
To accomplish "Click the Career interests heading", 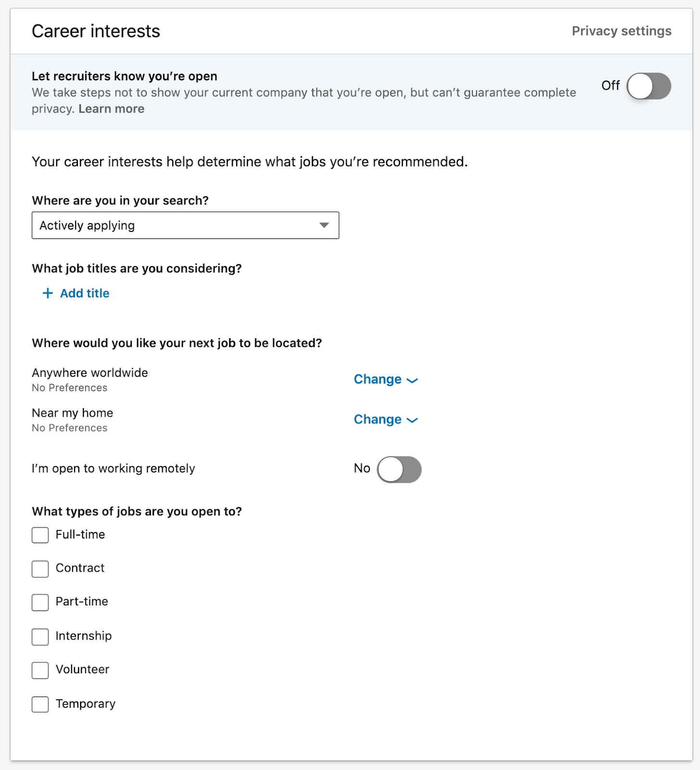I will coord(96,31).
